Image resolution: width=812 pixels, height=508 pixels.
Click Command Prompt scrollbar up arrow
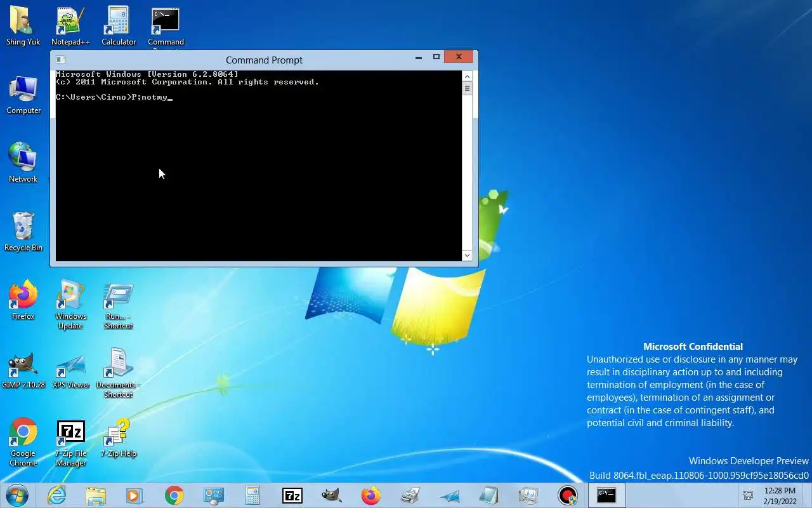point(467,76)
